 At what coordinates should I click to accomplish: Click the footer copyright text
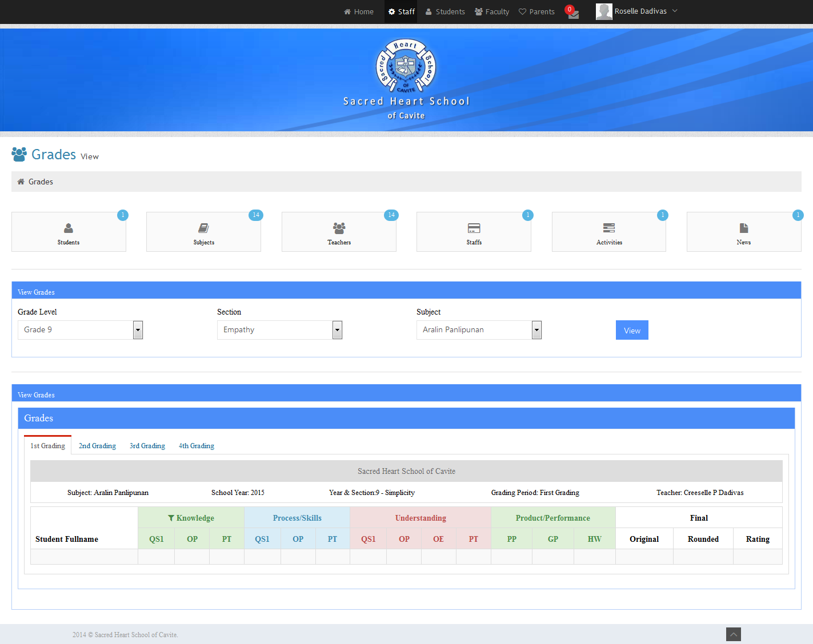125,634
